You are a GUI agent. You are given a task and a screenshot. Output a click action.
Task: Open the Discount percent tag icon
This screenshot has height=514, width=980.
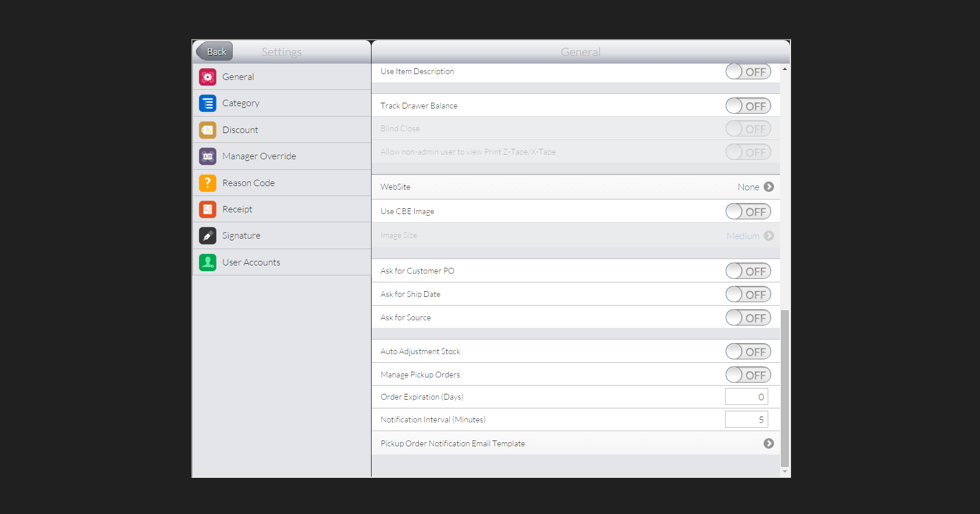208,130
